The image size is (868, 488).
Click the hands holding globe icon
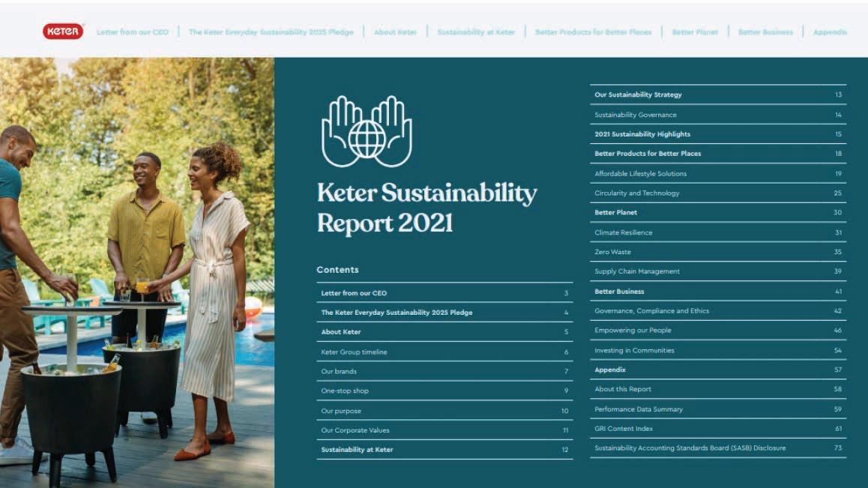click(367, 131)
